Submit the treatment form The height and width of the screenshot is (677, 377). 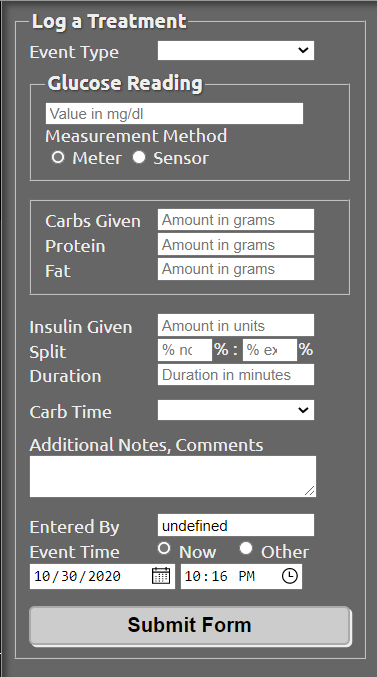190,626
